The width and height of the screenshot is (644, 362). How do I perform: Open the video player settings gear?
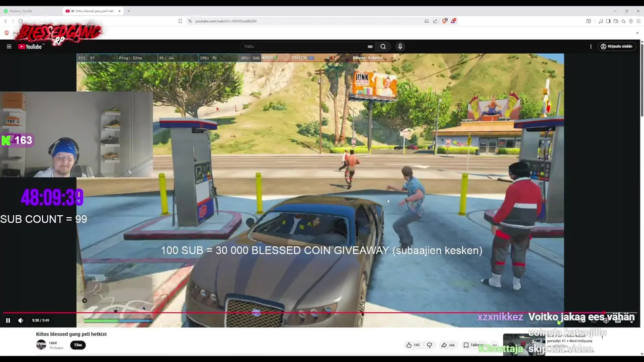click(606, 320)
